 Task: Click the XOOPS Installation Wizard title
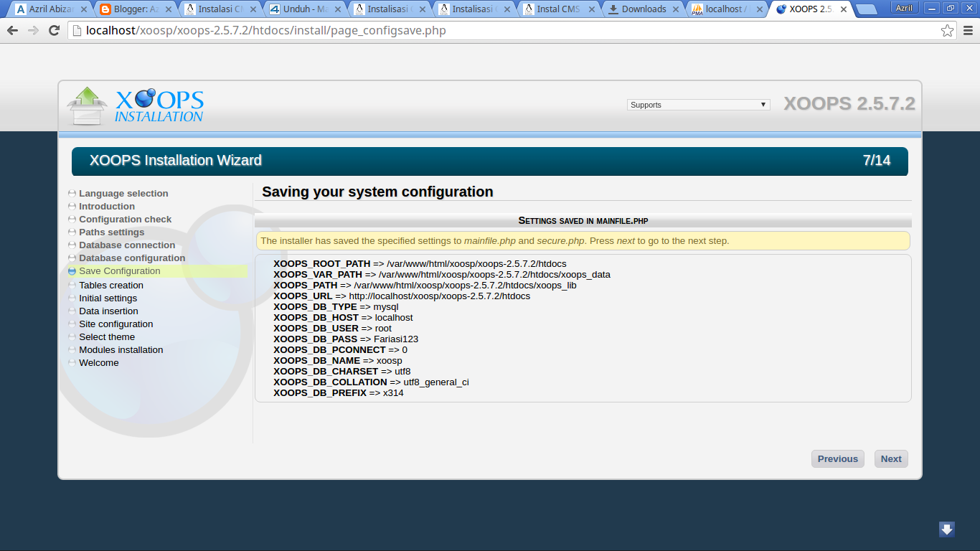(x=176, y=161)
